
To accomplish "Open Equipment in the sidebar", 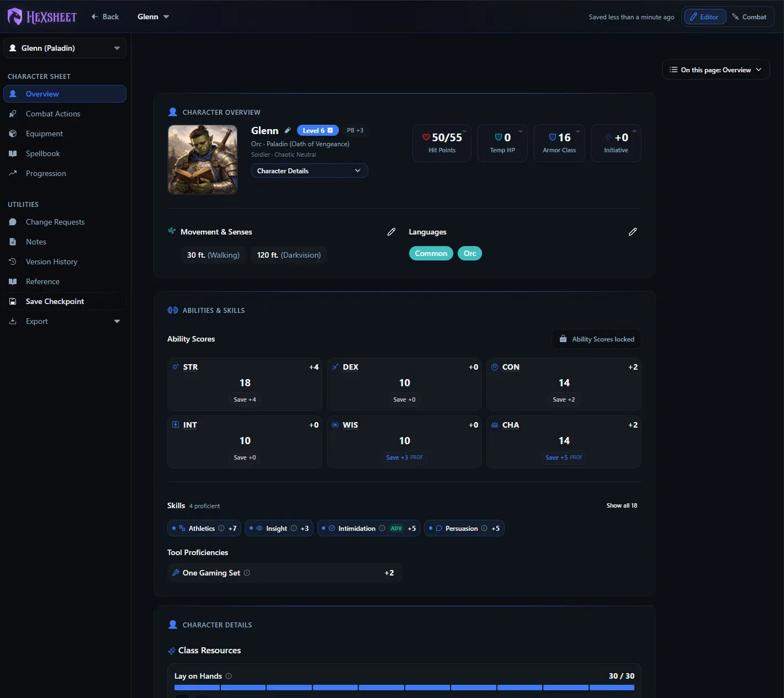I will point(65,134).
